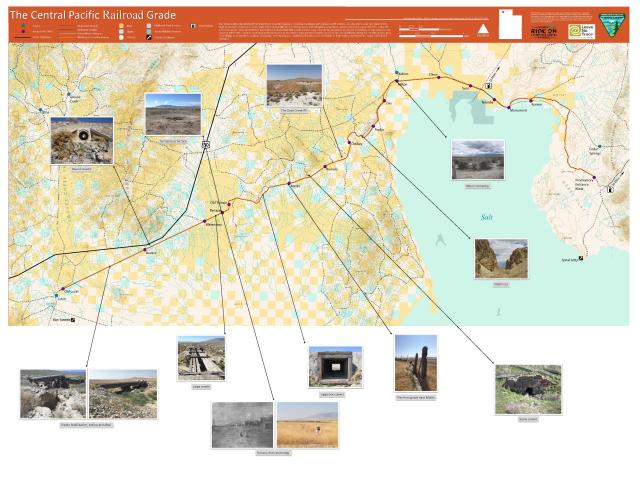Click the grey State land legend swatch
Viewport: 640px width, 480px height.
point(121,31)
